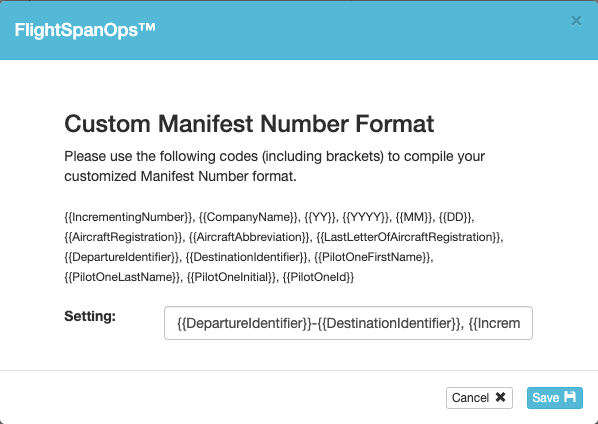Click the Setting: label
The height and width of the screenshot is (424, 598).
point(90,316)
